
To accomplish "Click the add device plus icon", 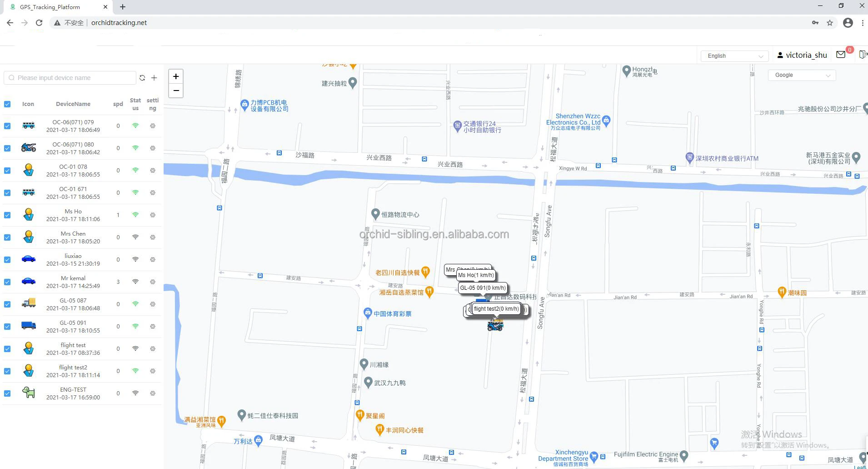I will (154, 78).
